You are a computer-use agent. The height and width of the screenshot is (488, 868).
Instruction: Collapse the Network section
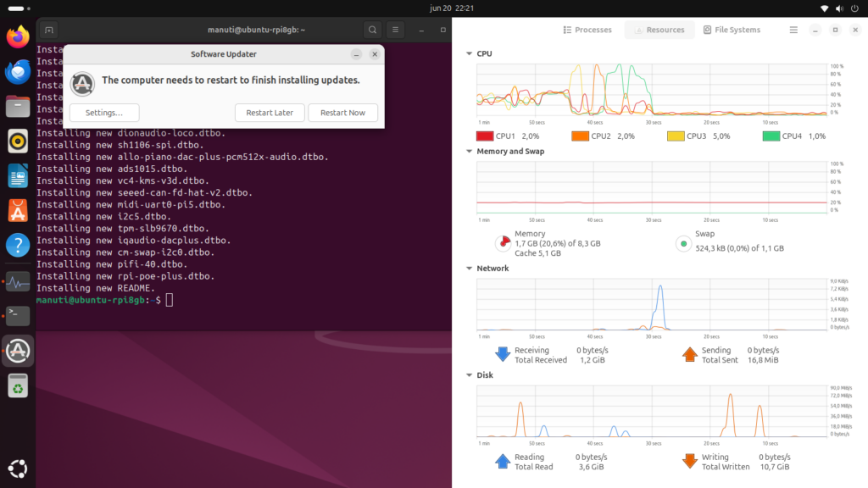coord(470,269)
